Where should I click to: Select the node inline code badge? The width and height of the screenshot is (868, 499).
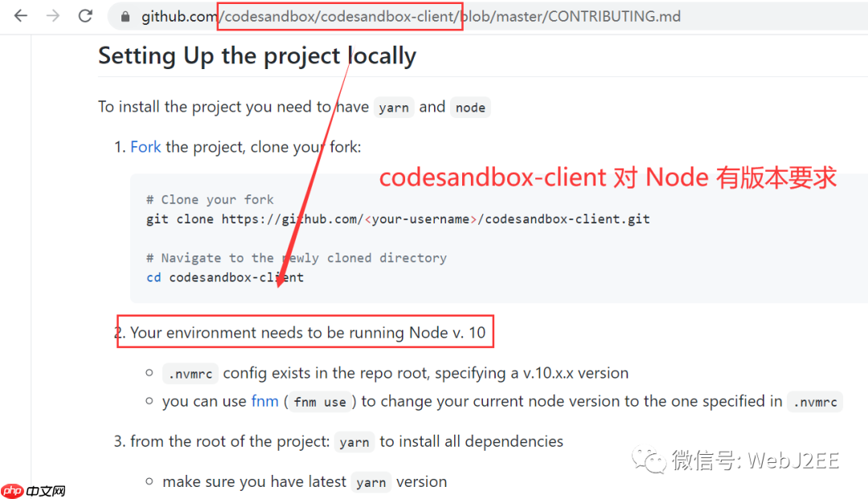click(470, 108)
